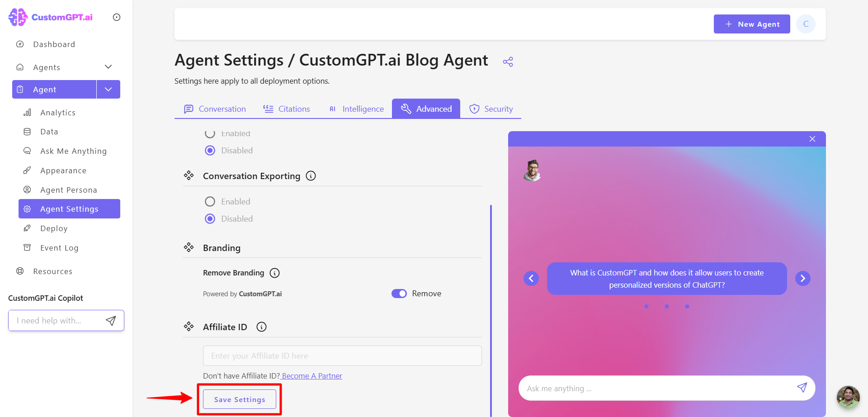
Task: Switch to the Intelligence tab
Action: coord(356,109)
